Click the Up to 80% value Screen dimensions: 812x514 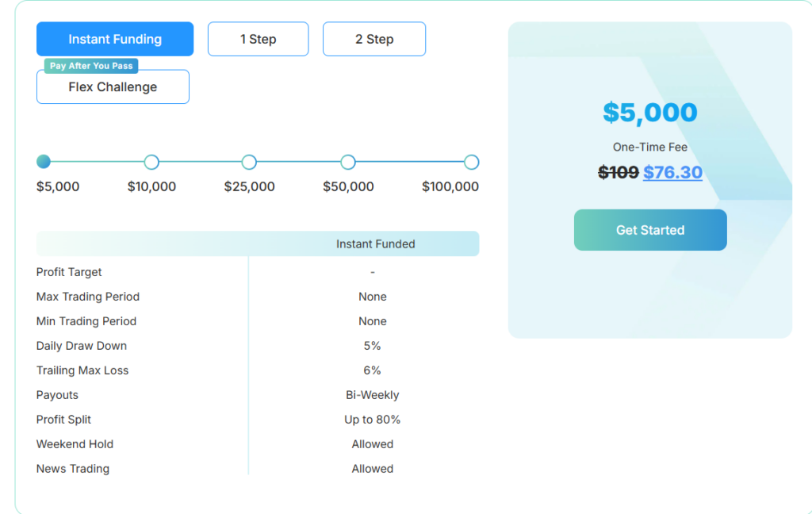point(372,419)
